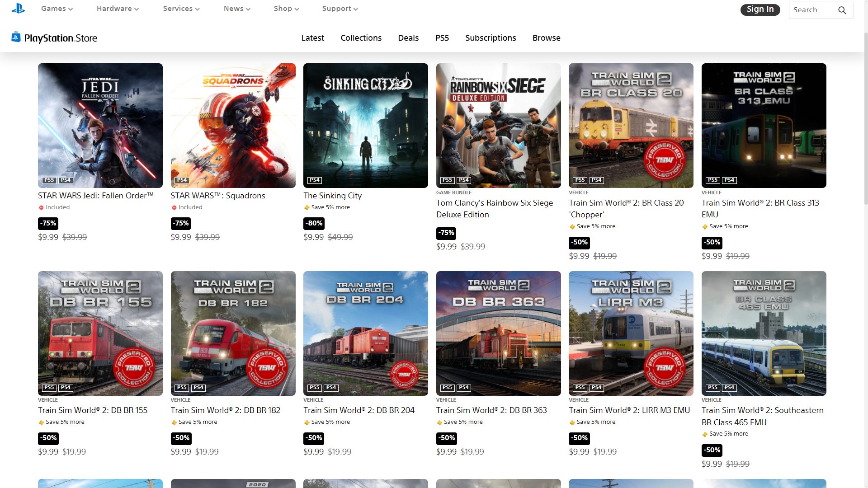Open the Collections tab
Image resolution: width=868 pixels, height=488 pixels.
pyautogui.click(x=361, y=38)
